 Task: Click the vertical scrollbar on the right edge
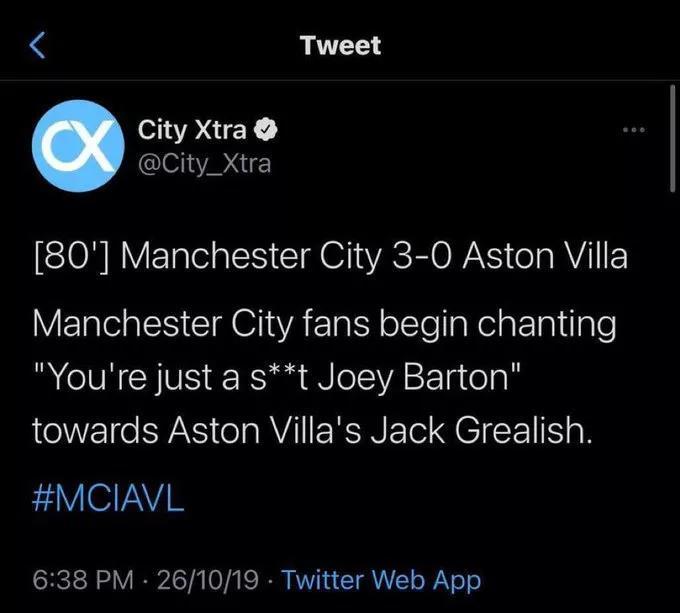(672, 138)
